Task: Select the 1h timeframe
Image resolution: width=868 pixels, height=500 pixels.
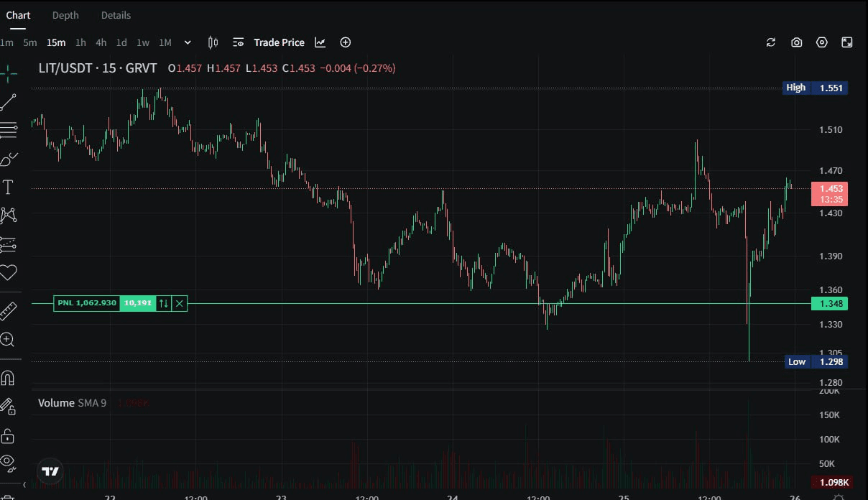Action: 80,42
